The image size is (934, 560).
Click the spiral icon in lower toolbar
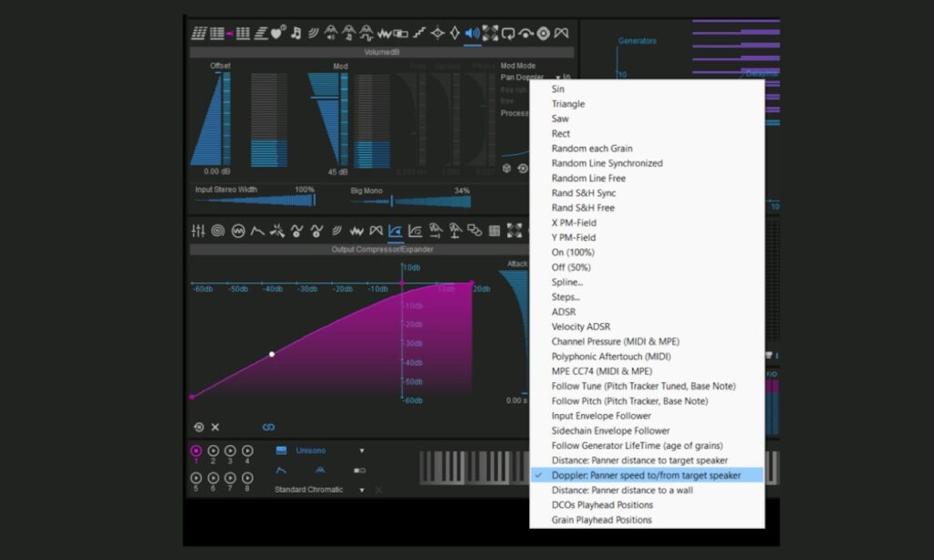[x=217, y=231]
